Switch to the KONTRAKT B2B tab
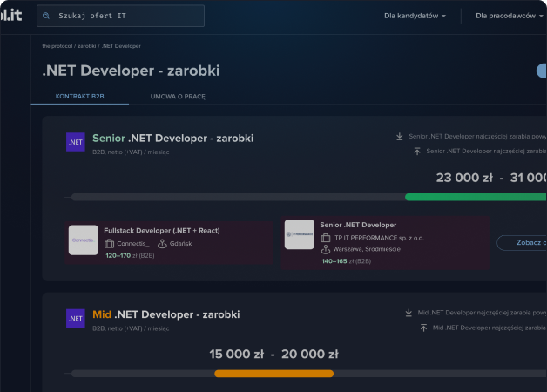547x392 pixels. (79, 96)
